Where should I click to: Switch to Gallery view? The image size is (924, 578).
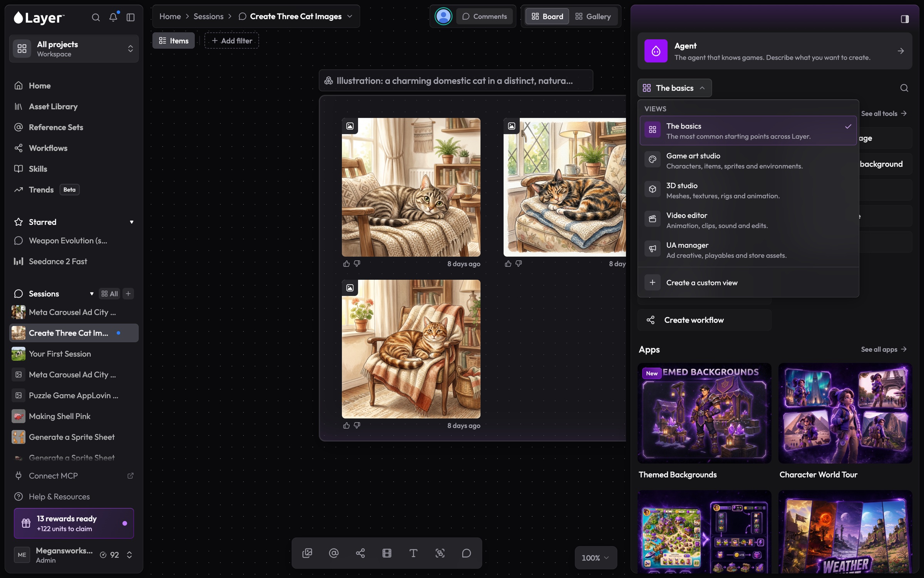[593, 17]
